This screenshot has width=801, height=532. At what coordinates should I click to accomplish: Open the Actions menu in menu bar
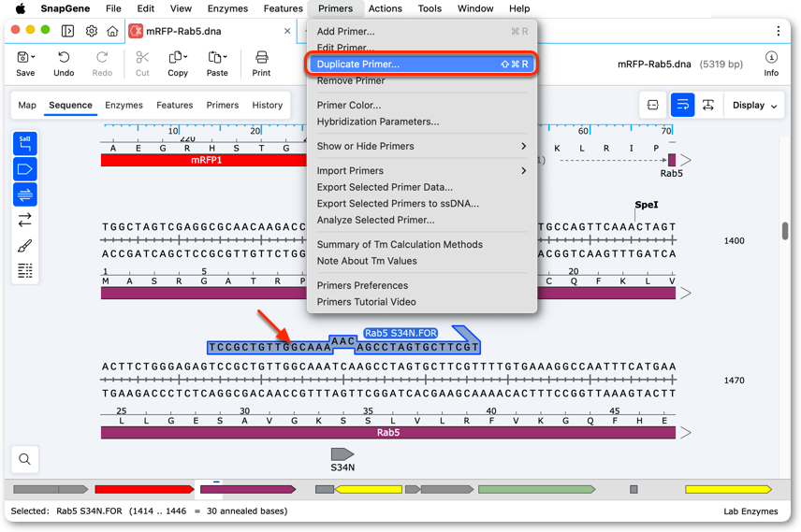coord(386,8)
